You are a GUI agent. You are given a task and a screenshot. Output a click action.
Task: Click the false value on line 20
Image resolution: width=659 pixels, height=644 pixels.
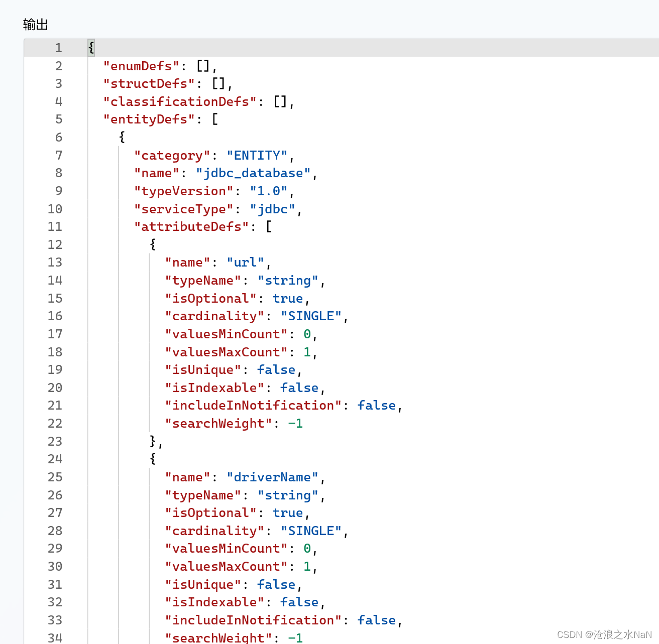point(299,388)
